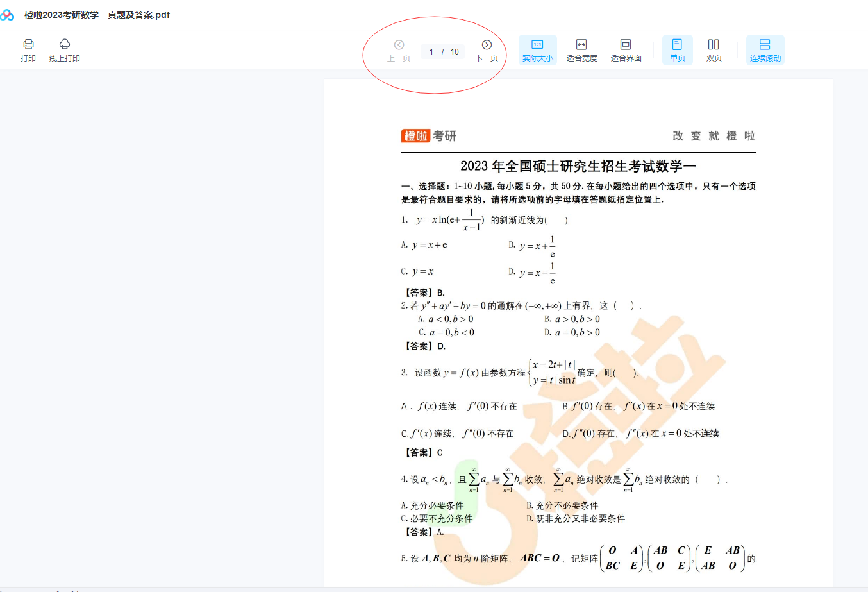
Task: Click the answer line 【答案】D. under question 2
Action: 424,346
